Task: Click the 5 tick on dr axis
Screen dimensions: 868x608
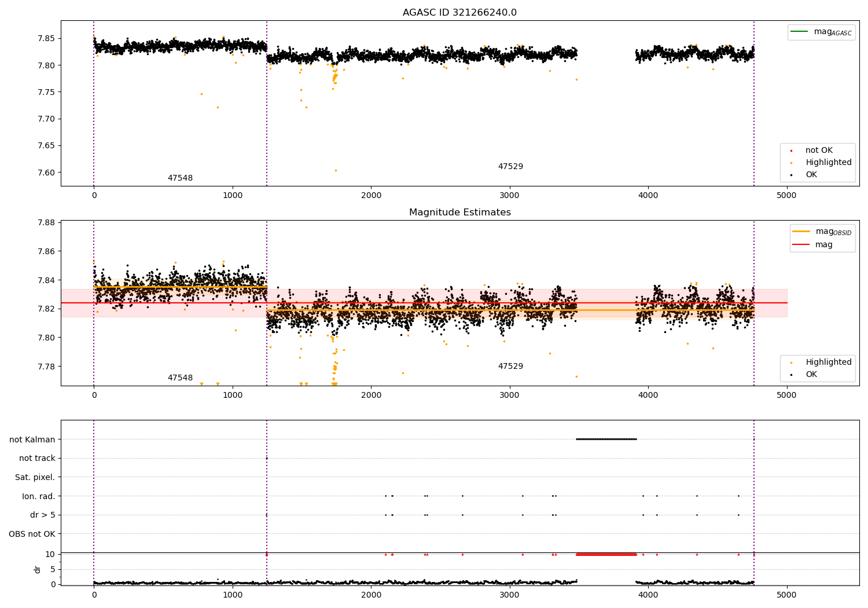Action: pos(53,569)
